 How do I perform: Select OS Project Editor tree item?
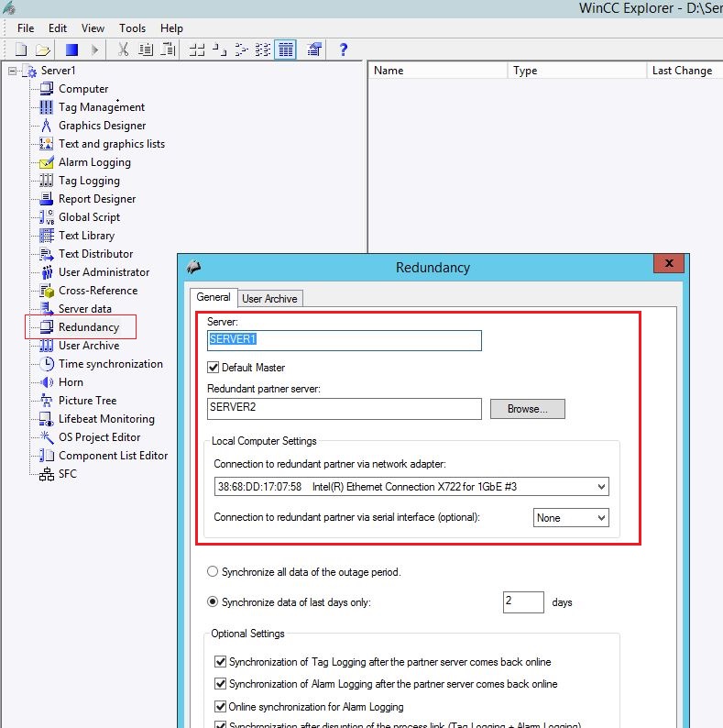(99, 437)
